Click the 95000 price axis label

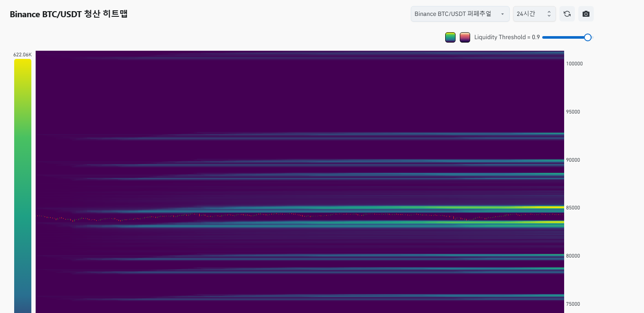tap(573, 112)
